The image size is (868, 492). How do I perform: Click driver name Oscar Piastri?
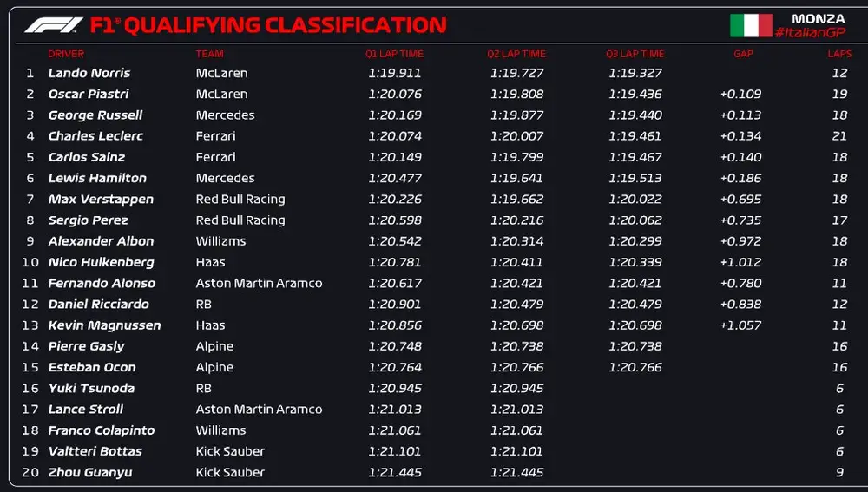89,94
